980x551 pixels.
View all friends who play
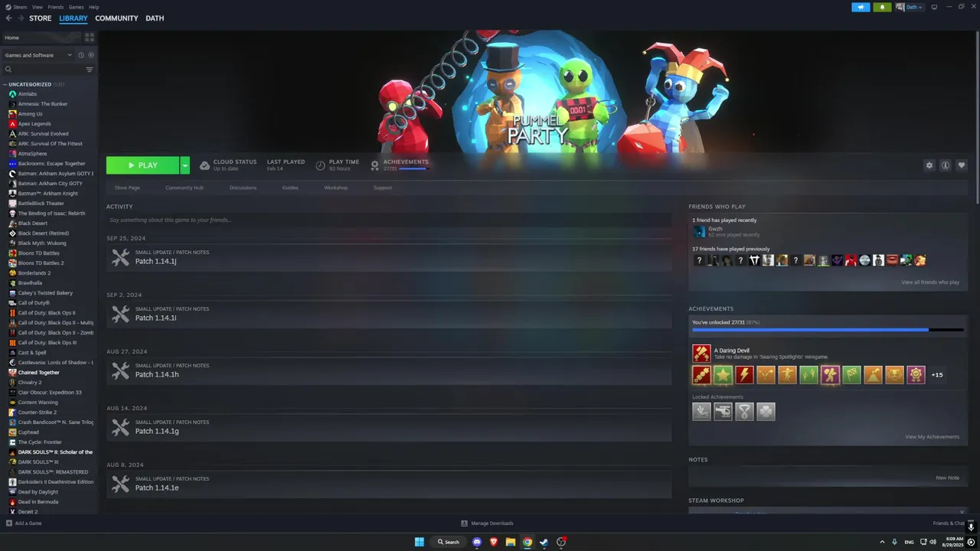tap(930, 282)
